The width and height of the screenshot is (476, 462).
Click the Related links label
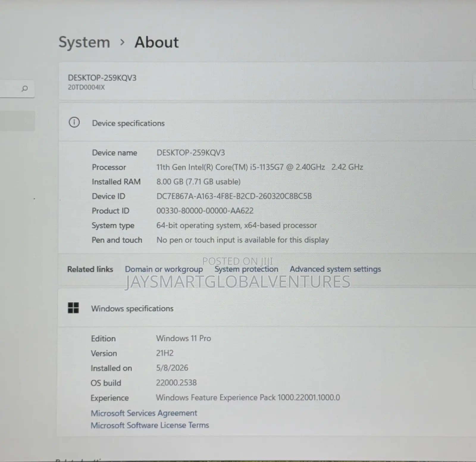tap(90, 269)
